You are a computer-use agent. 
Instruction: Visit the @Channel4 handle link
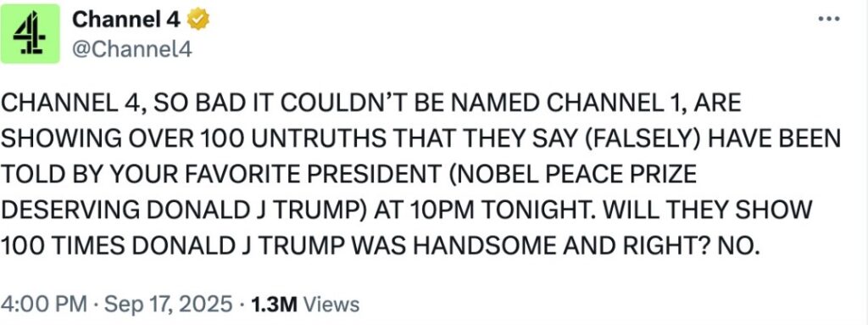[x=131, y=49]
